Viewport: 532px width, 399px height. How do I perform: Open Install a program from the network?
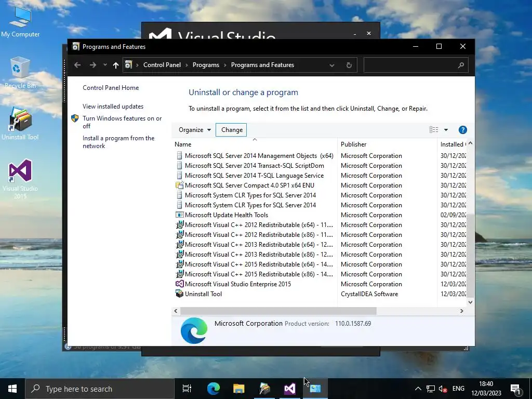point(118,142)
